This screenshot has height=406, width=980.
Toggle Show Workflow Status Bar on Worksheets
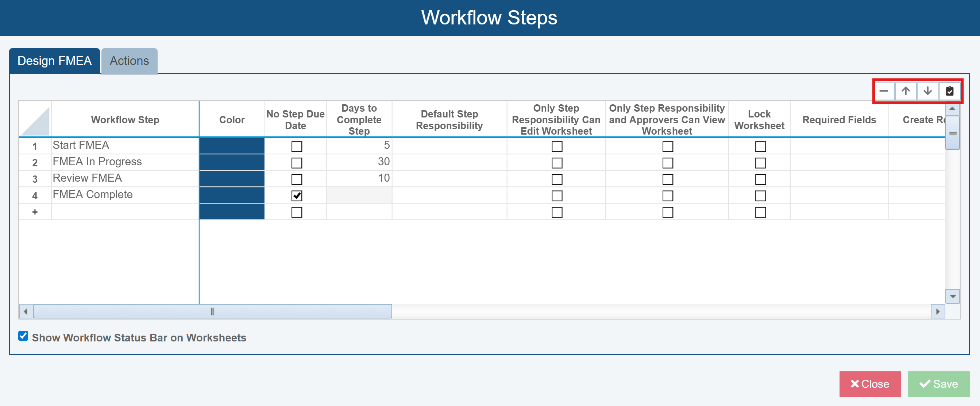coord(23,336)
